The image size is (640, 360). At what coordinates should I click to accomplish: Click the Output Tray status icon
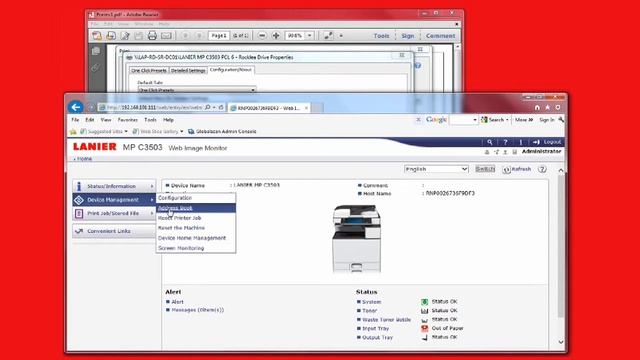(424, 338)
